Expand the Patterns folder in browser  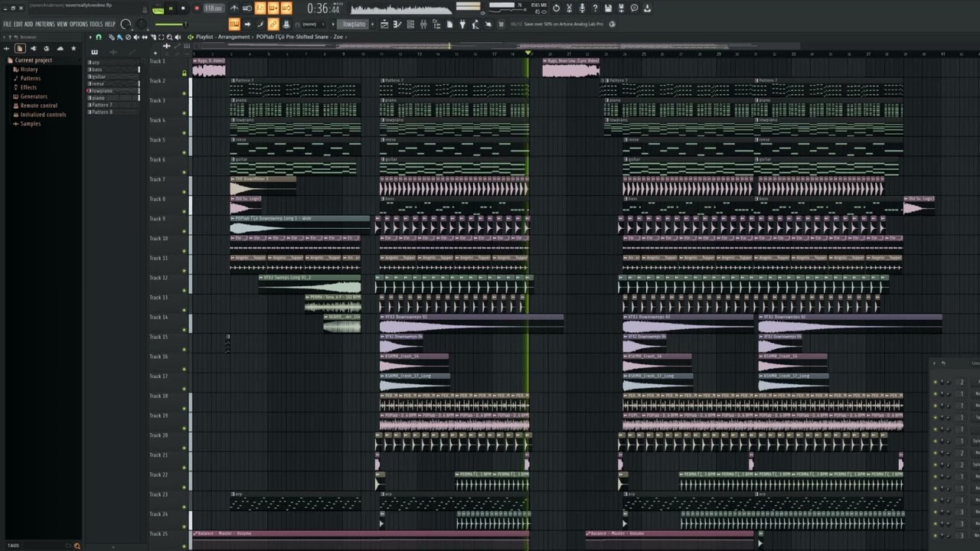pyautogui.click(x=31, y=78)
